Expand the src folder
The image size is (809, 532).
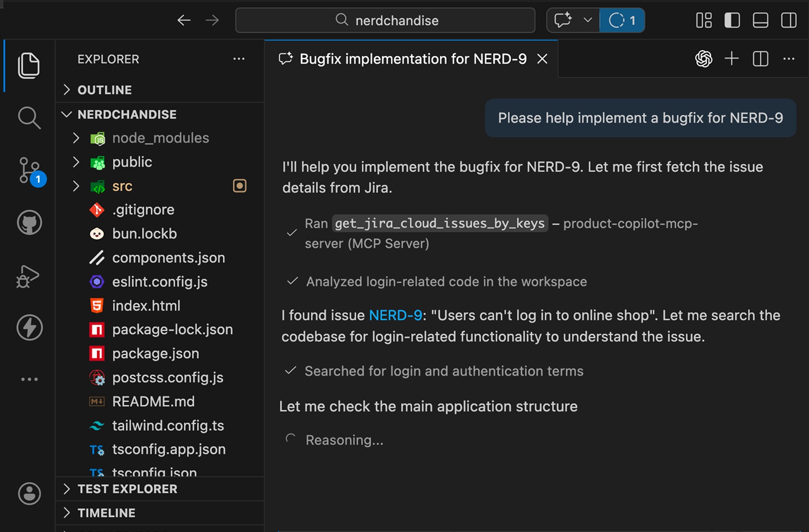(122, 186)
